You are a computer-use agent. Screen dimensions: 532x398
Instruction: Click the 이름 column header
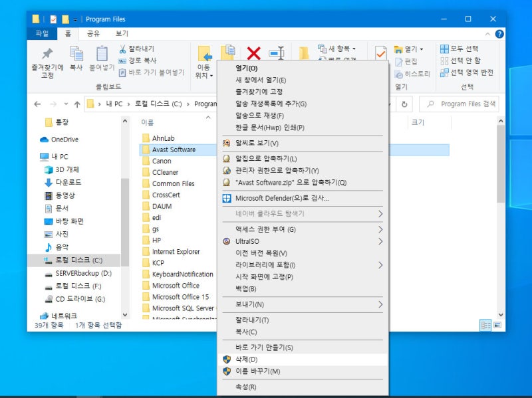click(x=147, y=122)
